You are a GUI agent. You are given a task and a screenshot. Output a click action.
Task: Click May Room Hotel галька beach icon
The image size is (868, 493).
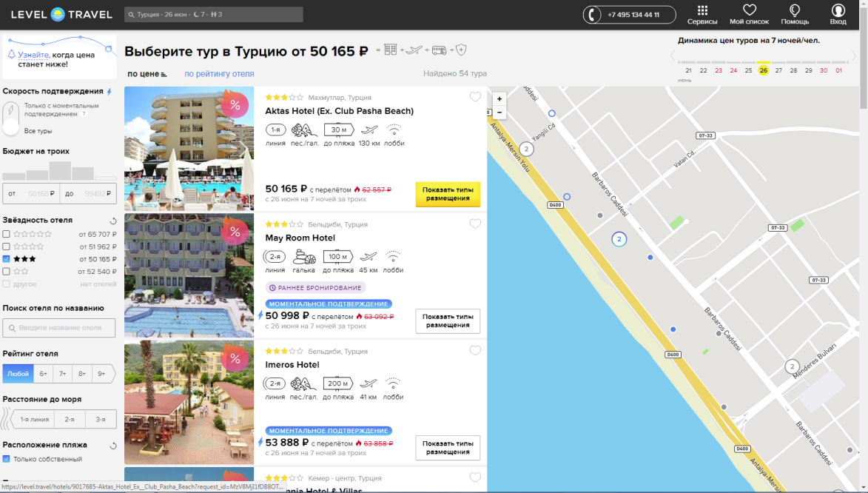point(304,256)
